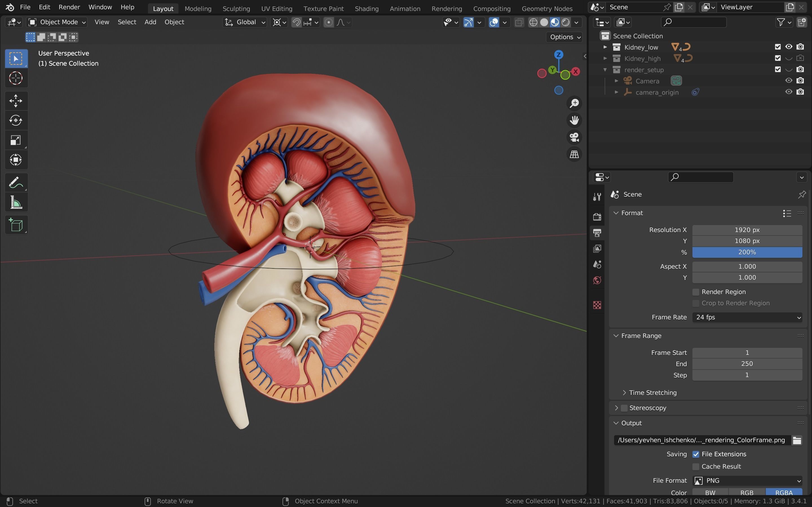Expand the Time Stretching section
Viewport: 812px width, 507px height.
coord(624,393)
